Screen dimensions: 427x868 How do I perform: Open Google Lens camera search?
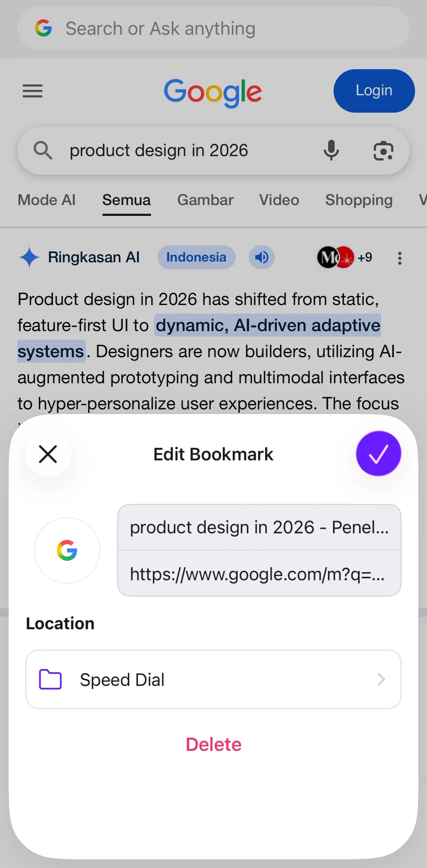[383, 151]
